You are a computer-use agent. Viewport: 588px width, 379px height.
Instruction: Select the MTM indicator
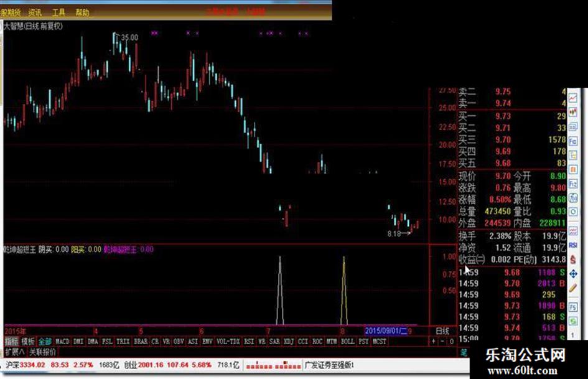point(332,342)
